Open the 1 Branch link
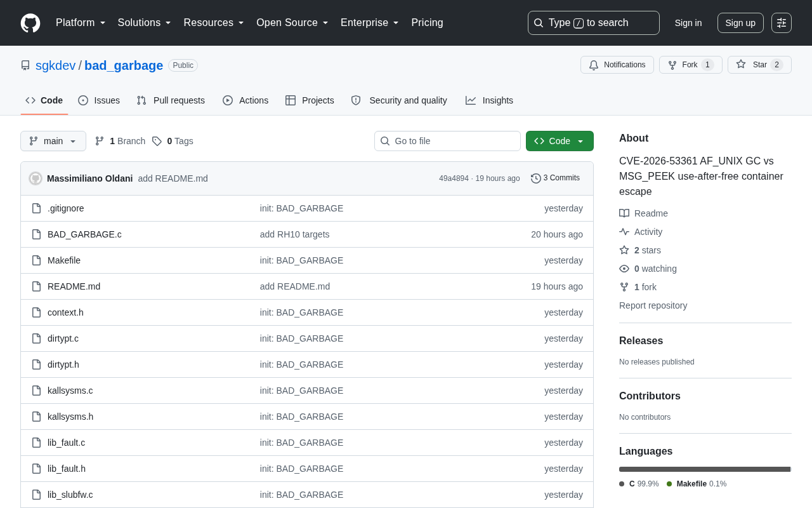The image size is (812, 508). point(121,141)
